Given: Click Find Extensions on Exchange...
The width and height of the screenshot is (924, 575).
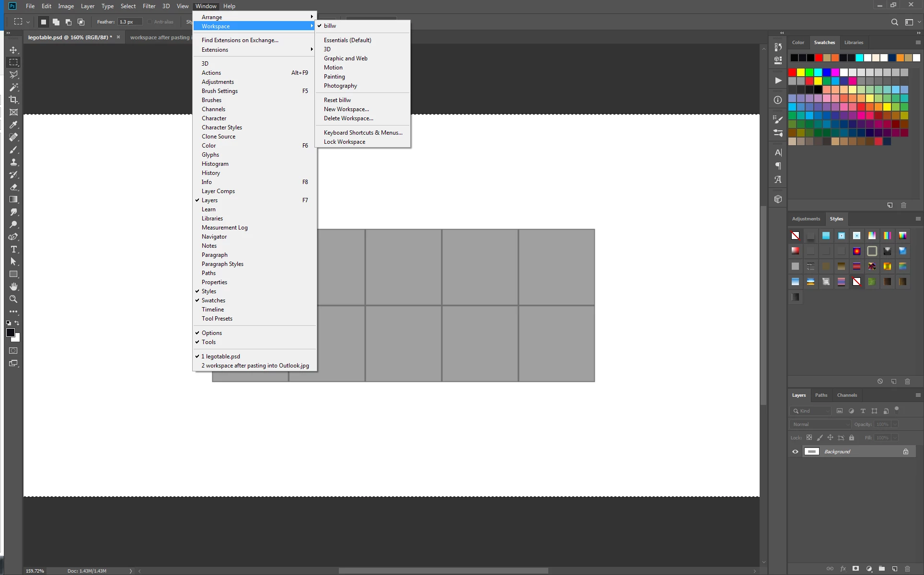Looking at the screenshot, I should pyautogui.click(x=240, y=40).
